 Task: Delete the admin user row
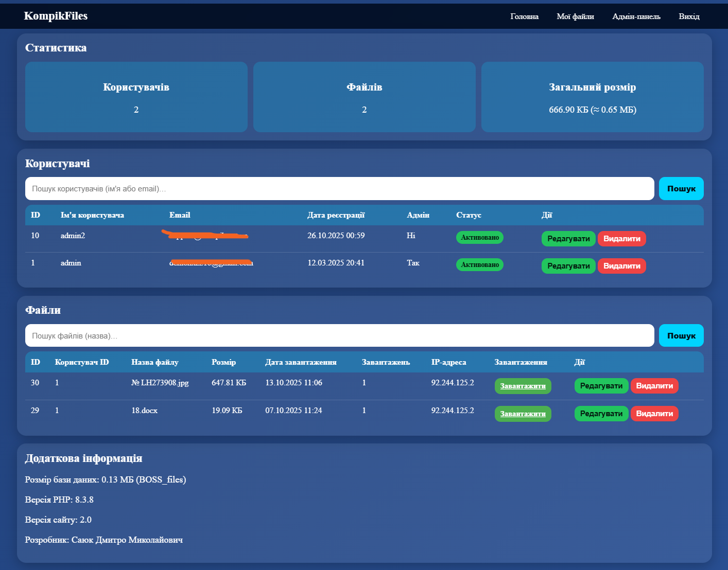pyautogui.click(x=621, y=266)
